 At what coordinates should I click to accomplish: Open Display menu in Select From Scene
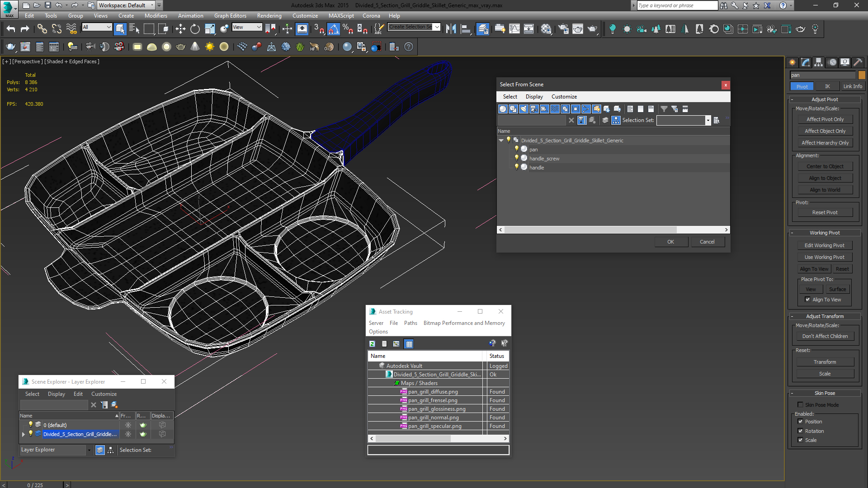534,97
